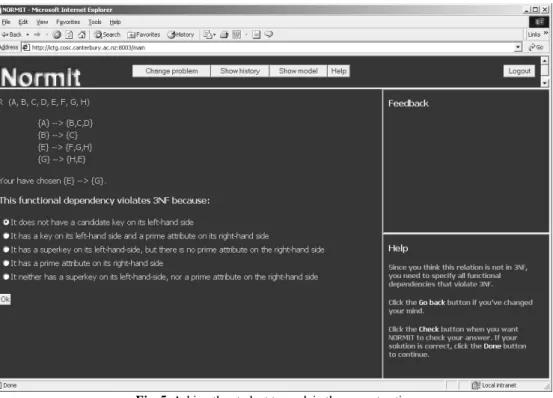This screenshot has height=398, width=553.
Task: Open the Back button history dropdown arrow
Action: coord(28,35)
